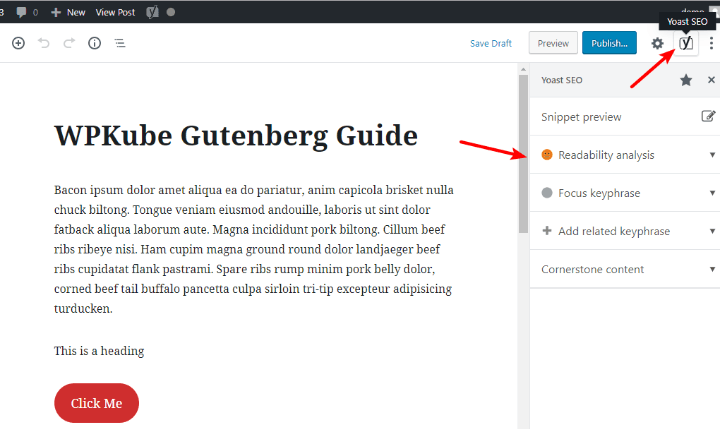Click the plus icon next to New
Screen dimensions: 720x429
(x=56, y=12)
